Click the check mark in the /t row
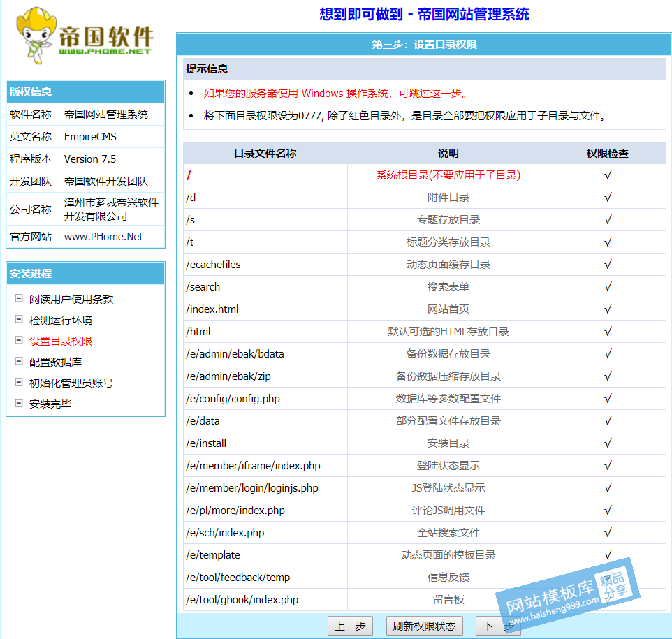This screenshot has height=639, width=672. click(x=608, y=242)
